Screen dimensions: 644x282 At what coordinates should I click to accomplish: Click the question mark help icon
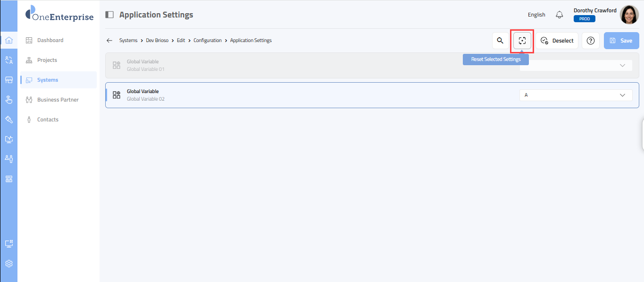[590, 41]
